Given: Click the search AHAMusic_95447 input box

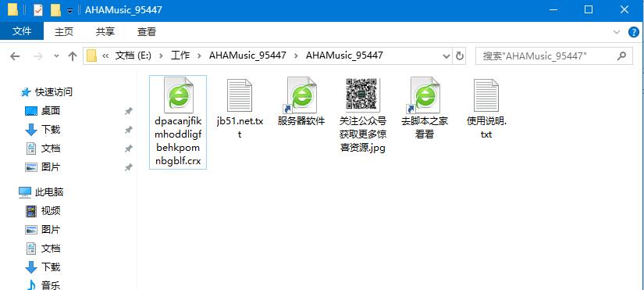Looking at the screenshot, I should pos(553,55).
